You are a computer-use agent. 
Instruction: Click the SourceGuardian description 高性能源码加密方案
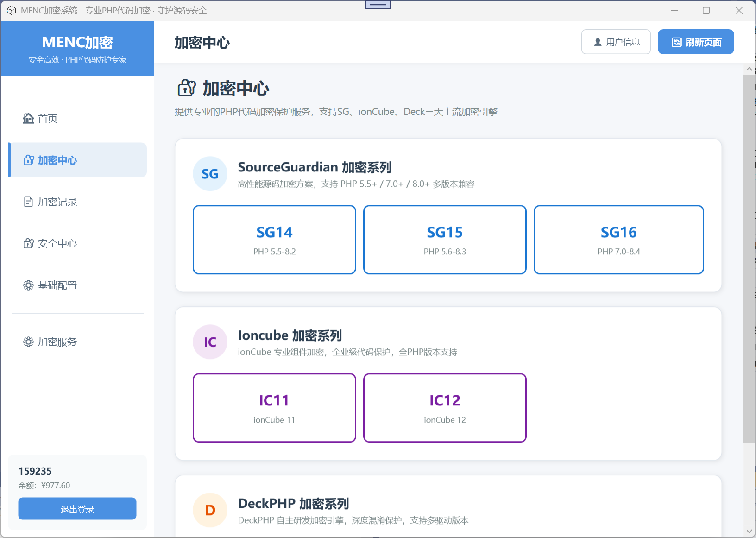pos(356,184)
